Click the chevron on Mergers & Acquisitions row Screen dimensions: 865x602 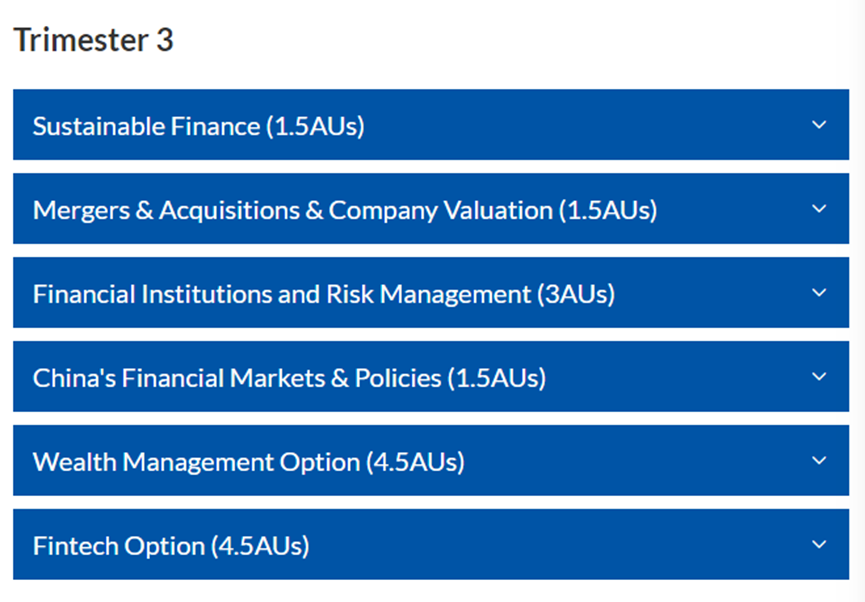[819, 209]
